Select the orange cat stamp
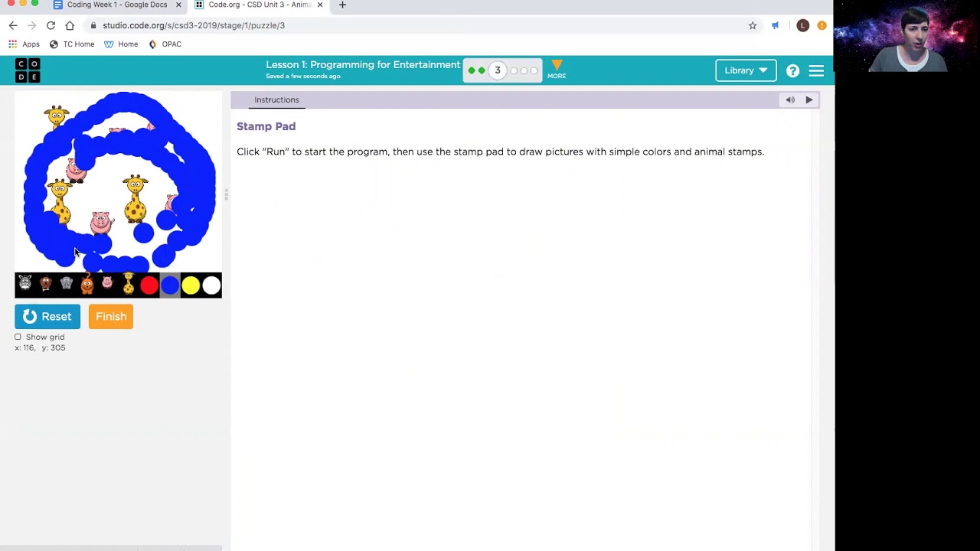The width and height of the screenshot is (980, 551). (x=87, y=285)
